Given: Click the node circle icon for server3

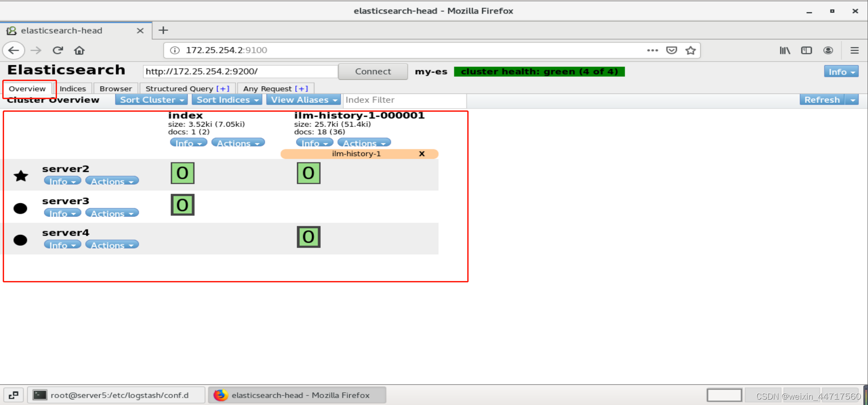Looking at the screenshot, I should [20, 208].
